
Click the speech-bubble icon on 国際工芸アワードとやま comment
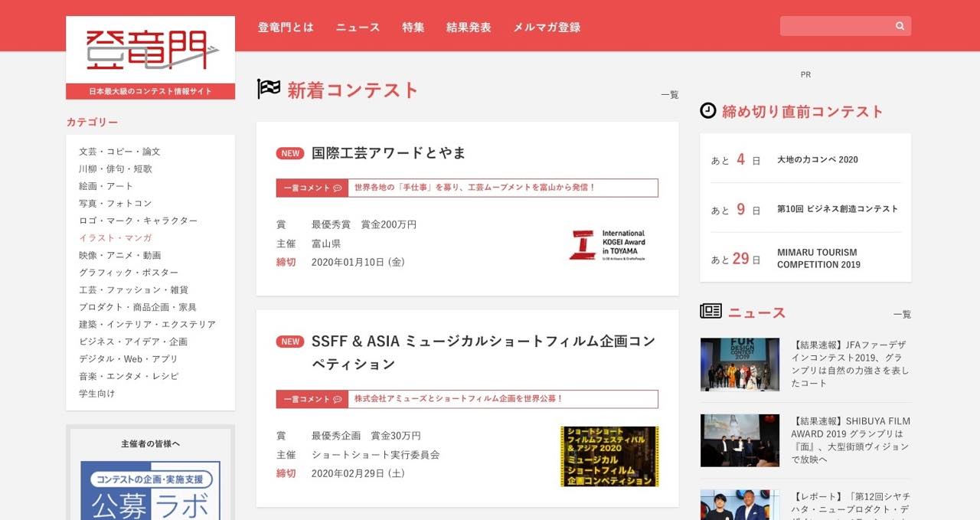coord(338,188)
